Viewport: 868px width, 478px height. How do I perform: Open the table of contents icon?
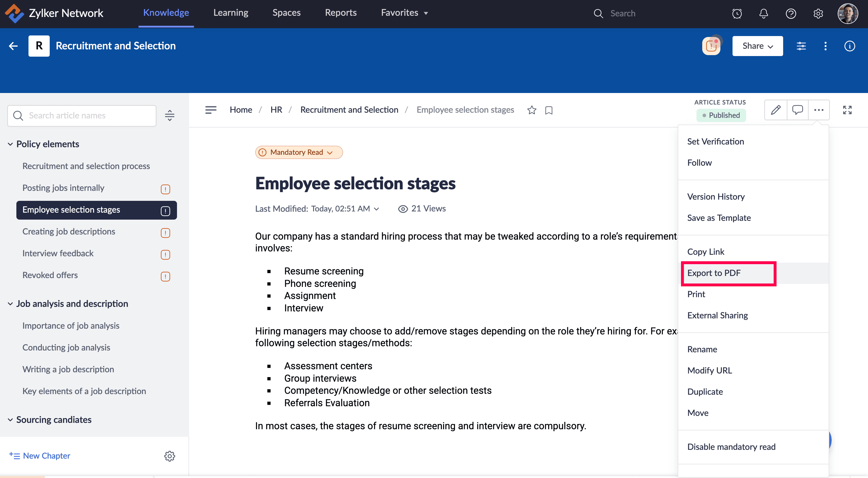coord(211,110)
